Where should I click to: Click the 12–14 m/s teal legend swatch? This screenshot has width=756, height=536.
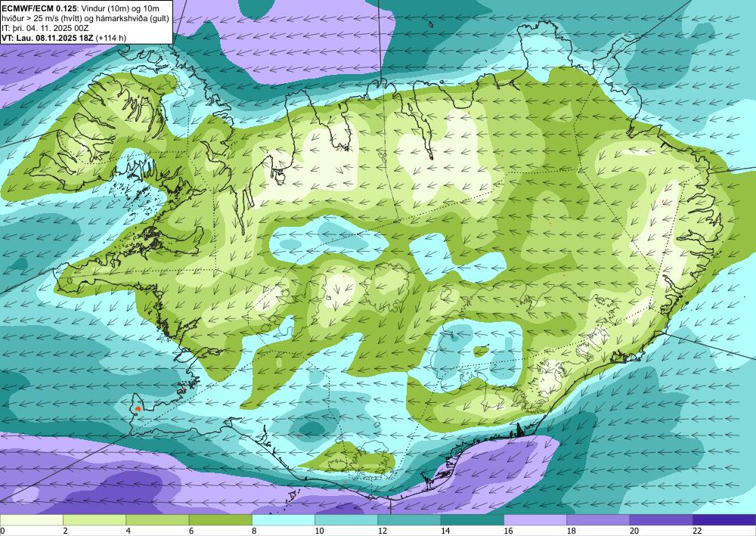click(x=409, y=519)
